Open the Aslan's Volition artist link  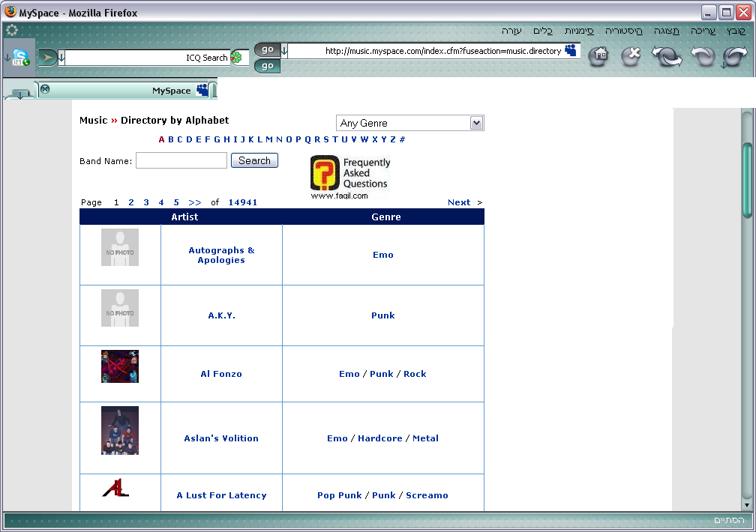(221, 438)
